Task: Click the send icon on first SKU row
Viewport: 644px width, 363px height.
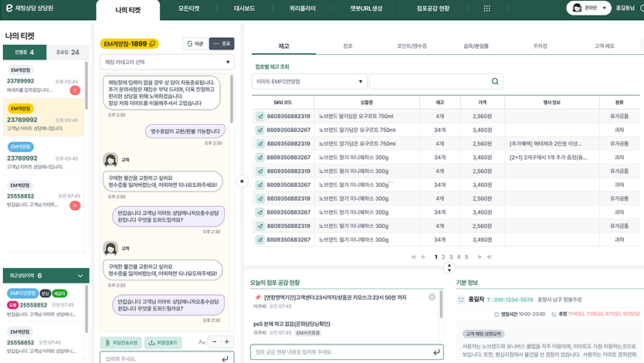Action: [260, 117]
